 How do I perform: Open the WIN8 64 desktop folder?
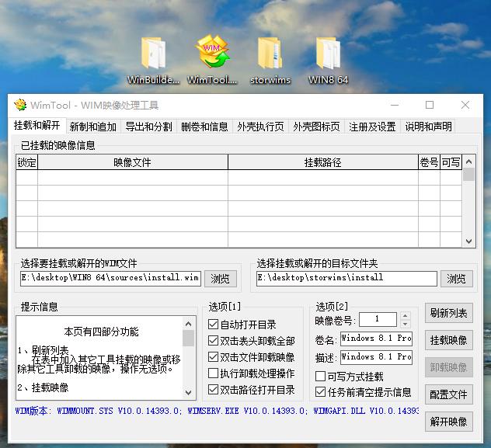328,61
